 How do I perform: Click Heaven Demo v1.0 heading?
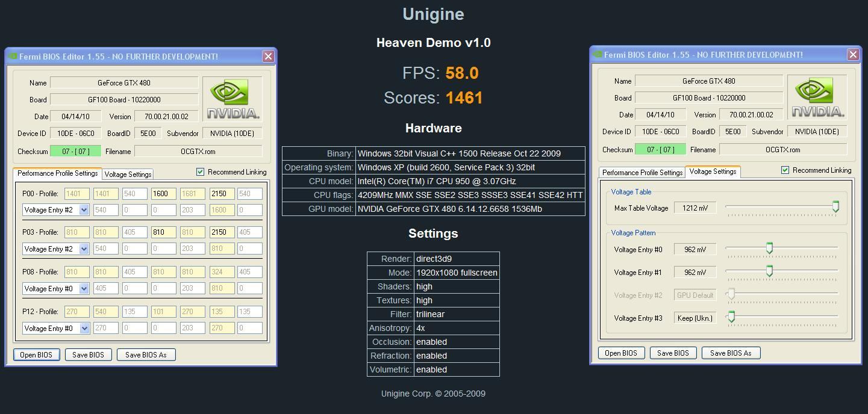[433, 43]
